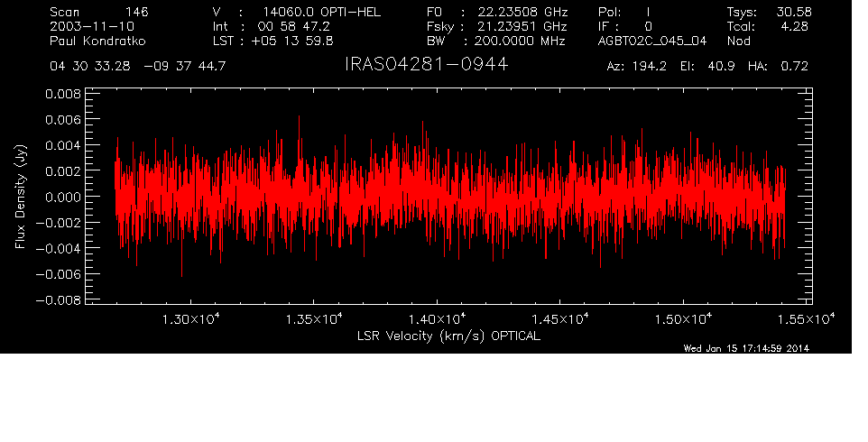The width and height of the screenshot is (868, 442).
Task: Click y-axis tick label 0.000
Action: [x=63, y=197]
